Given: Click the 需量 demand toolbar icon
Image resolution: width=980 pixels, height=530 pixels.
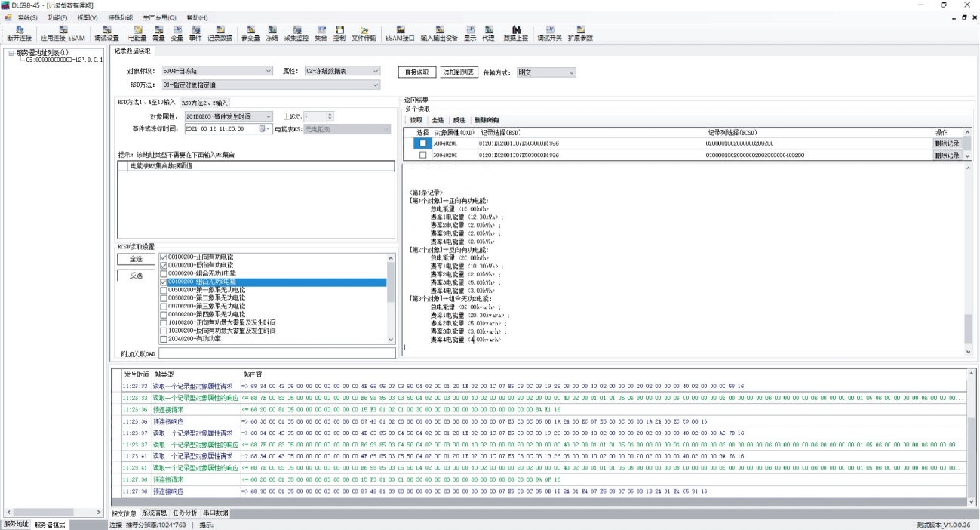Looking at the screenshot, I should [158, 33].
